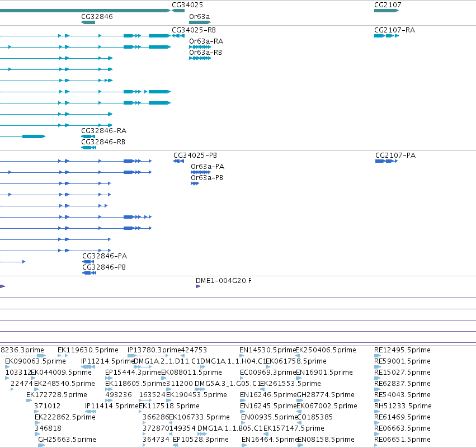Click the EK106733.5prime label
Viewport: 476px width, 448px height.
tap(199, 417)
